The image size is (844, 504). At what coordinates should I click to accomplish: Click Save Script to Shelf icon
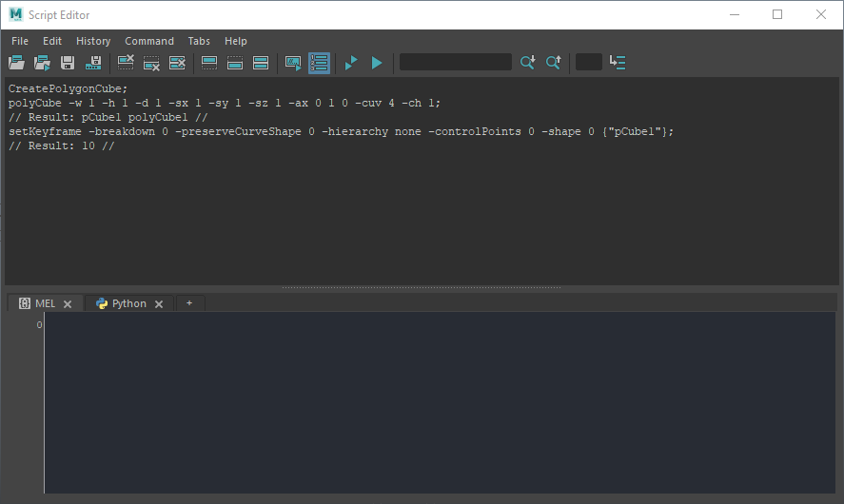pyautogui.click(x=93, y=63)
